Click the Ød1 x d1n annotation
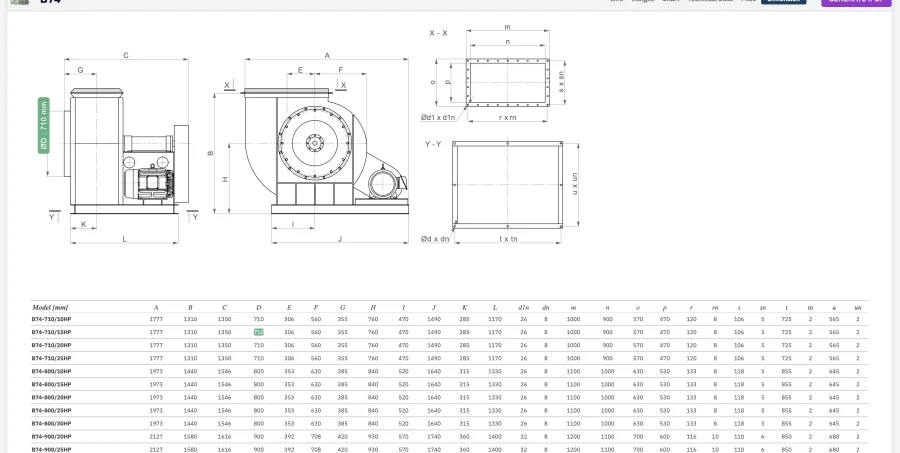900x453 pixels. [438, 118]
